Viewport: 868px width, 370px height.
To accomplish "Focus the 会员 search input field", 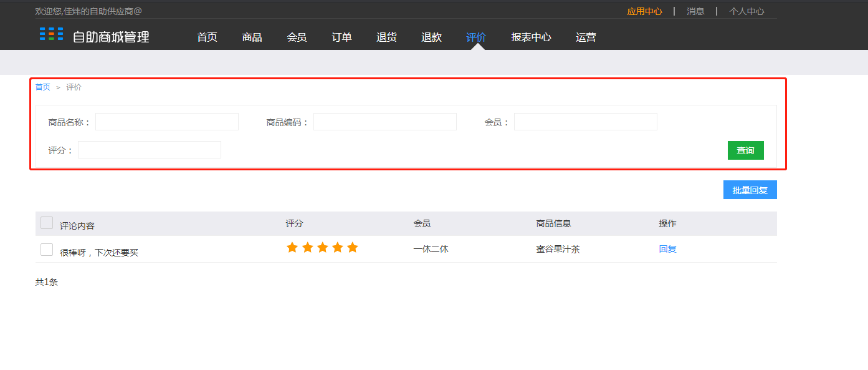I will point(586,122).
